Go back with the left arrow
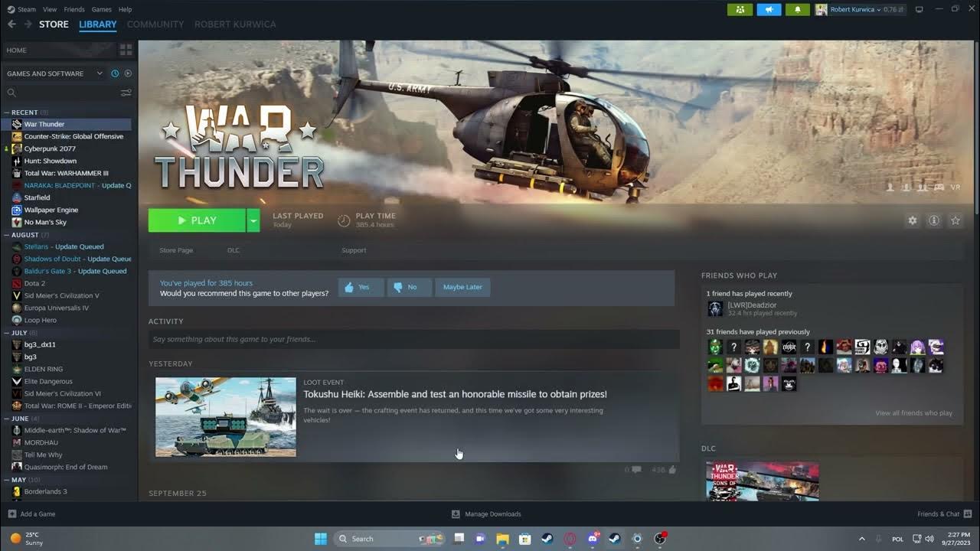This screenshot has width=980, height=551. pyautogui.click(x=11, y=24)
